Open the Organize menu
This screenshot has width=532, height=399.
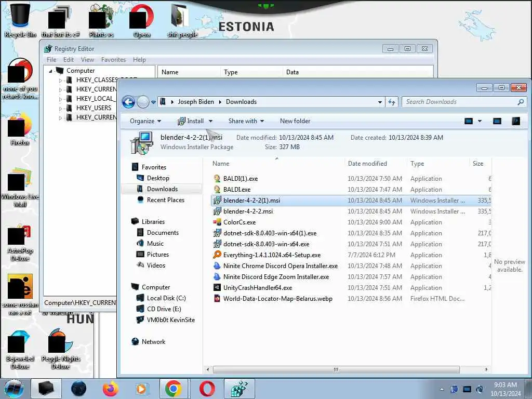coord(145,121)
